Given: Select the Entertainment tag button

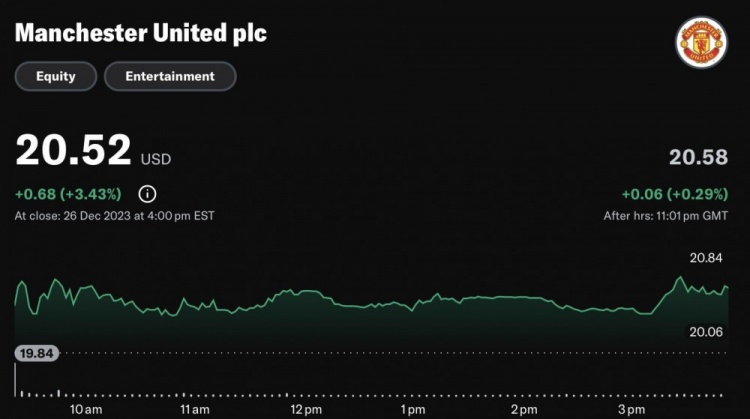Looking at the screenshot, I should (170, 77).
